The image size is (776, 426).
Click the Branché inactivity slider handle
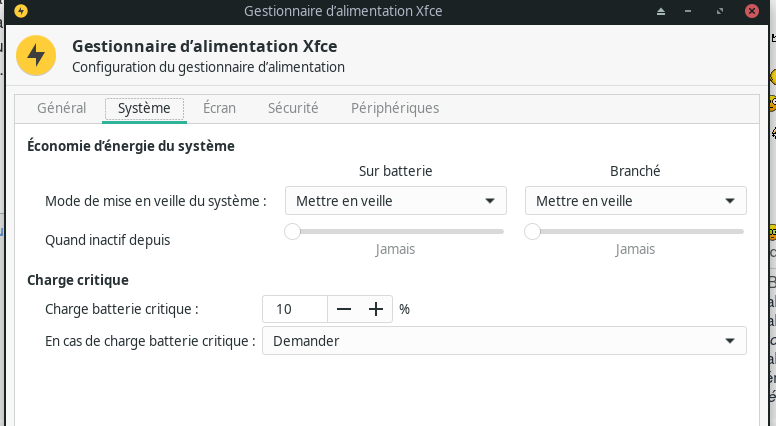tap(533, 231)
